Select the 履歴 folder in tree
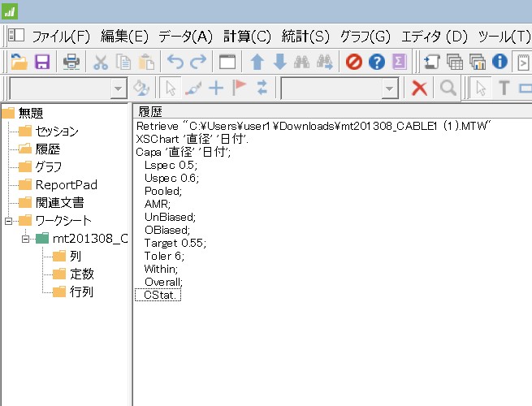Viewport: 532px width, 406px height. [x=48, y=149]
